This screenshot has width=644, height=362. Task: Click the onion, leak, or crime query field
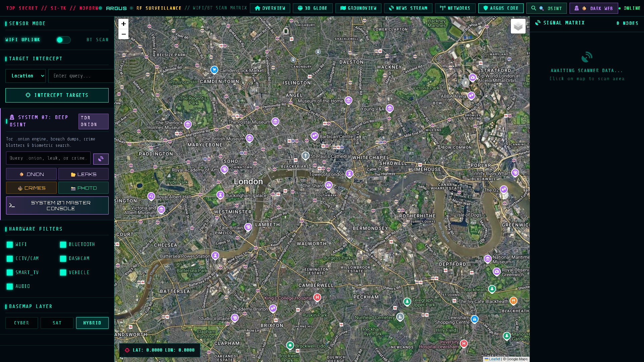pos(48,158)
